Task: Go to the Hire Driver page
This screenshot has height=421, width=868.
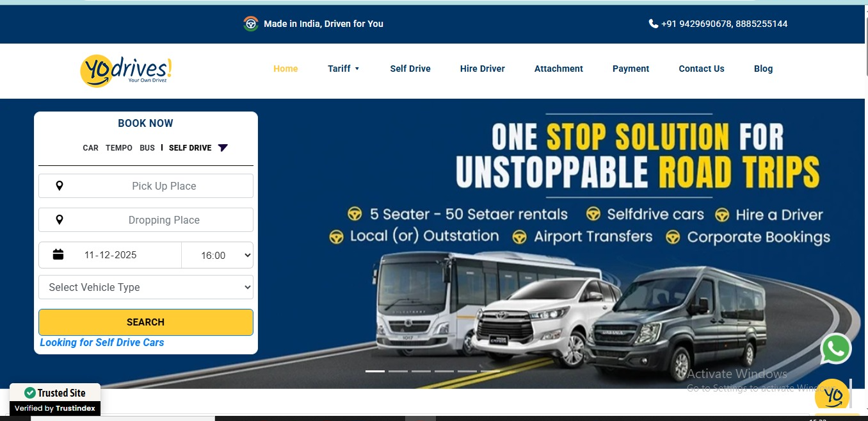Action: pos(483,69)
